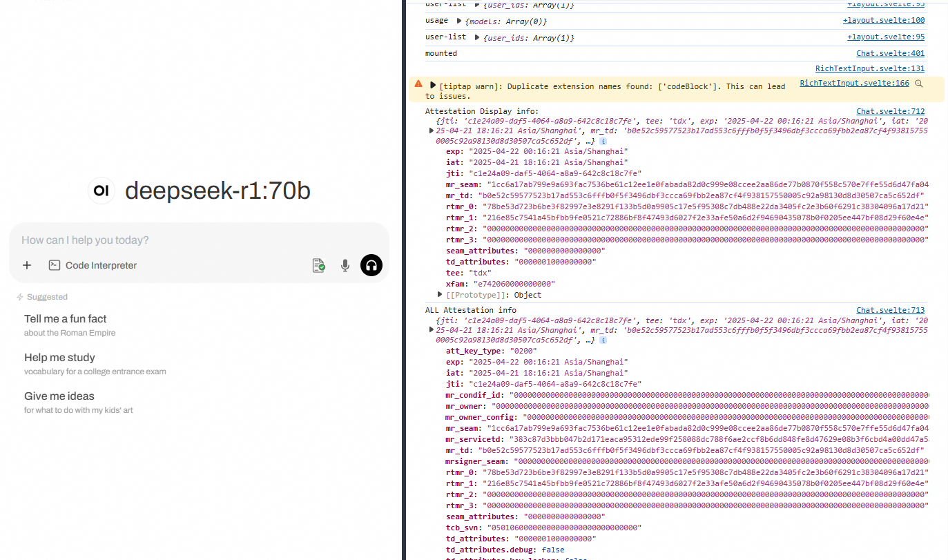
Task: Click inside the 'How can I help you today?' field
Action: pyautogui.click(x=199, y=240)
